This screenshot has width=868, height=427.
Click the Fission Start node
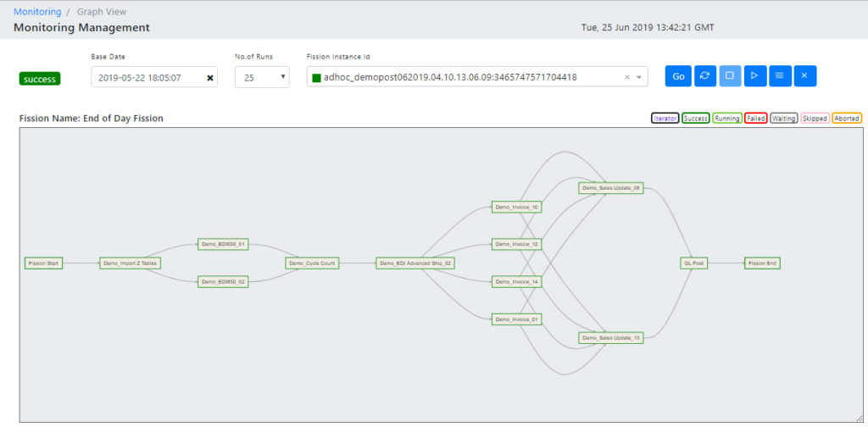43,263
